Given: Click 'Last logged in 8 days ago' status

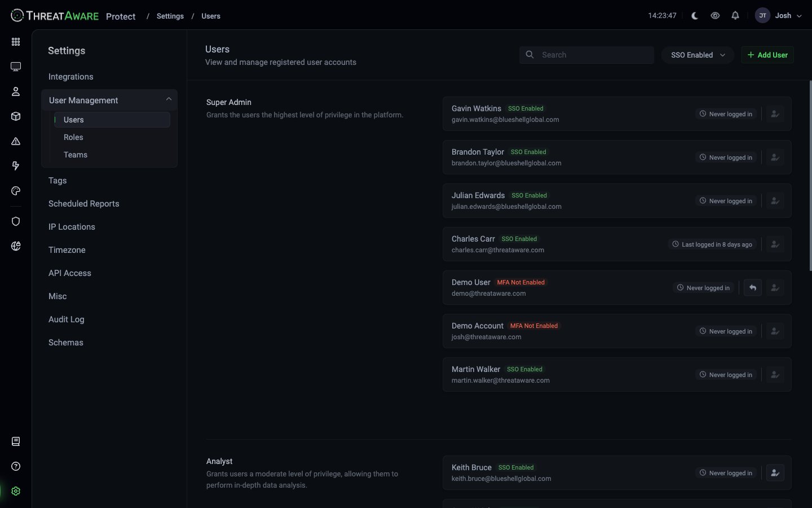Looking at the screenshot, I should pos(712,244).
